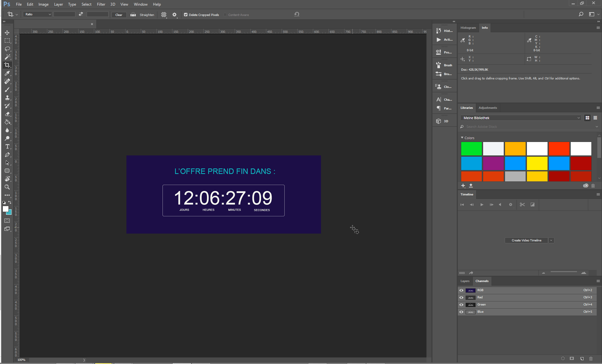Viewport: 602px width, 364px height.
Task: Select the Lasso tool
Action: [7, 49]
